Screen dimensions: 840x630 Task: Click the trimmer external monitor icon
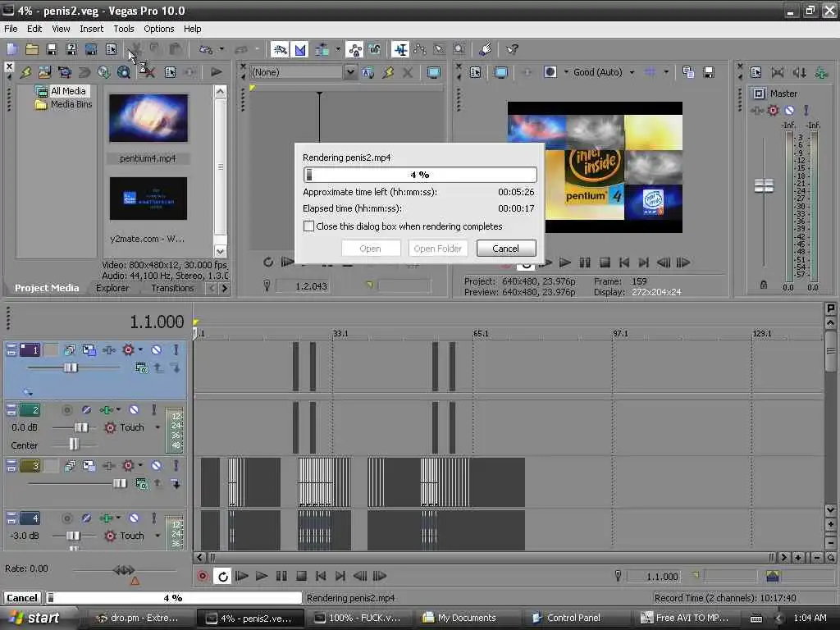pos(433,72)
